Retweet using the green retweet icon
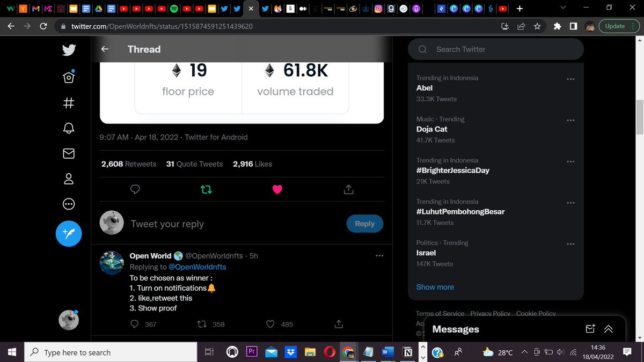The image size is (644, 362). click(x=206, y=189)
